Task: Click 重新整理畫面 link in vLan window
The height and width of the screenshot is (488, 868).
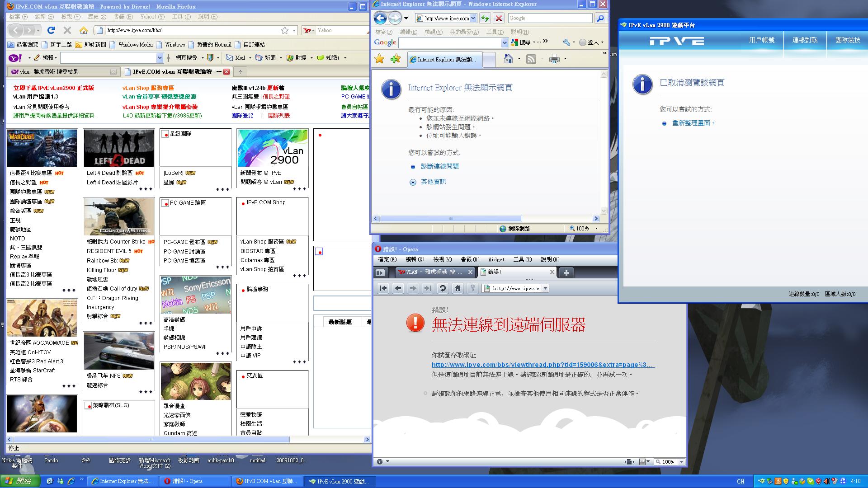Action: click(691, 123)
